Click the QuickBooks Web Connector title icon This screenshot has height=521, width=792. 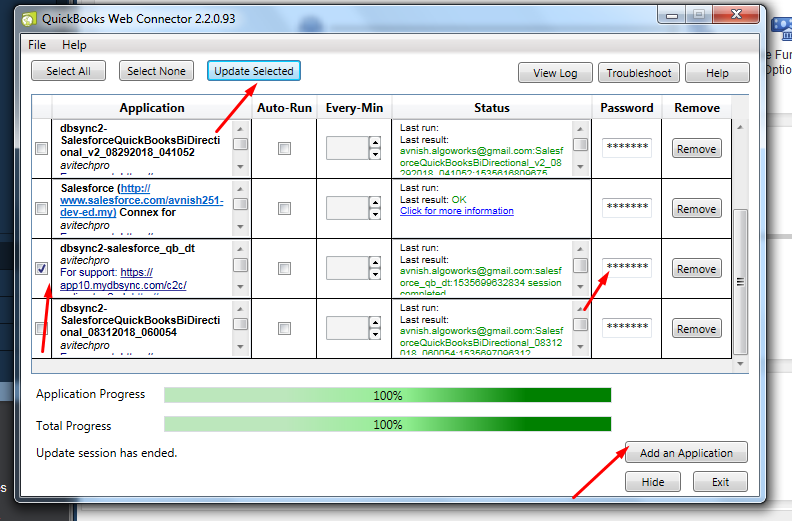click(29, 19)
